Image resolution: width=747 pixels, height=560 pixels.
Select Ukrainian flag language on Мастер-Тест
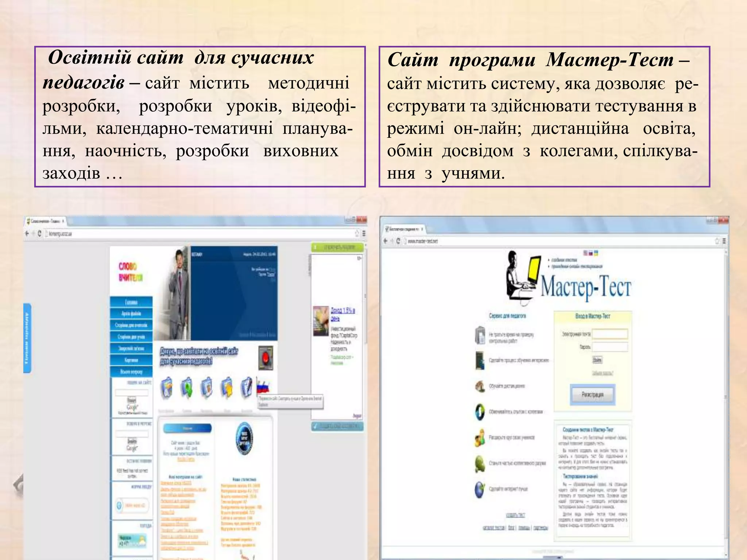(x=596, y=253)
